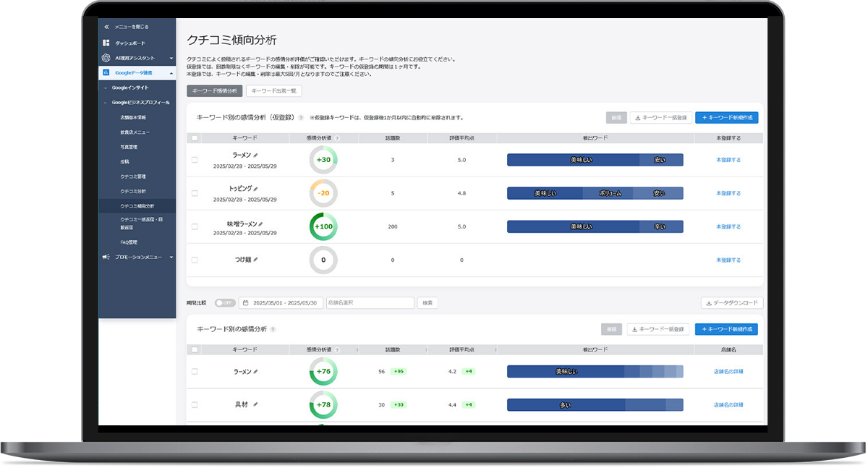Viewport: 868px width, 468px height.
Task: Tick the select-all checkbox in the upper table header
Action: click(195, 137)
